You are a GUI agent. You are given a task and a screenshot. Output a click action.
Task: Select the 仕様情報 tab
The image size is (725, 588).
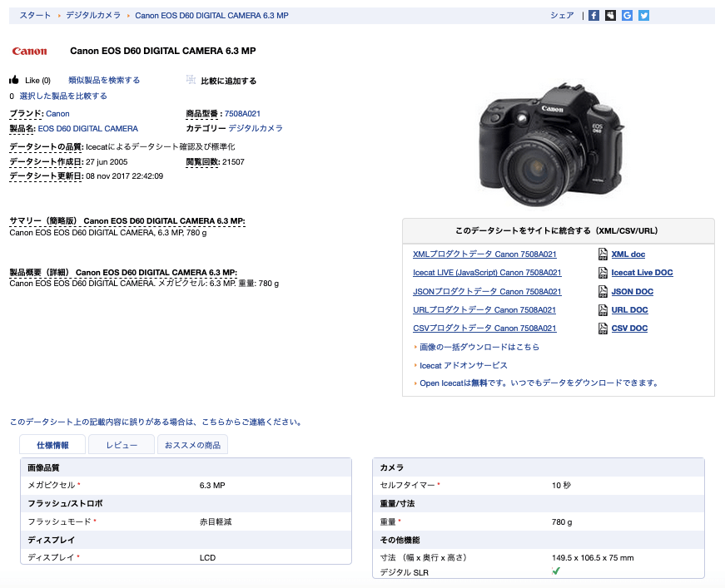52,445
